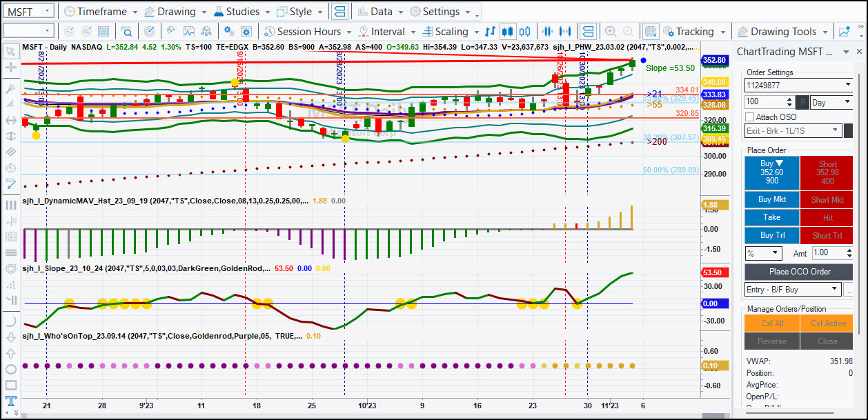868x420 pixels.
Task: Click the zoom in magnifier icon
Action: coord(611,32)
